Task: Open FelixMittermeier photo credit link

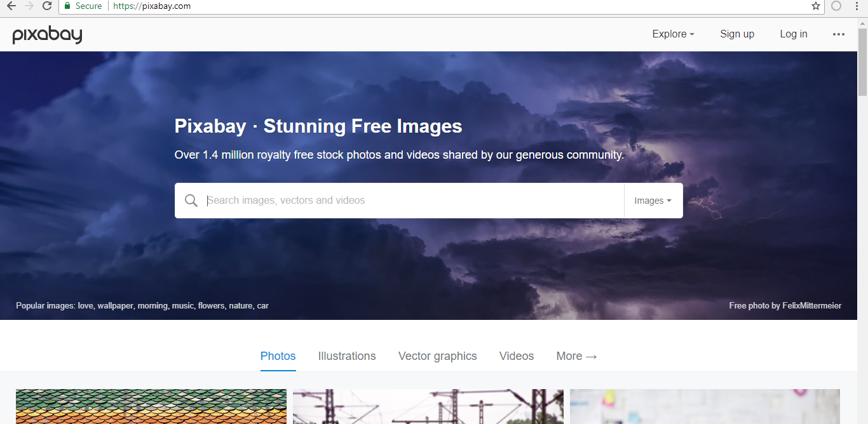Action: click(812, 306)
